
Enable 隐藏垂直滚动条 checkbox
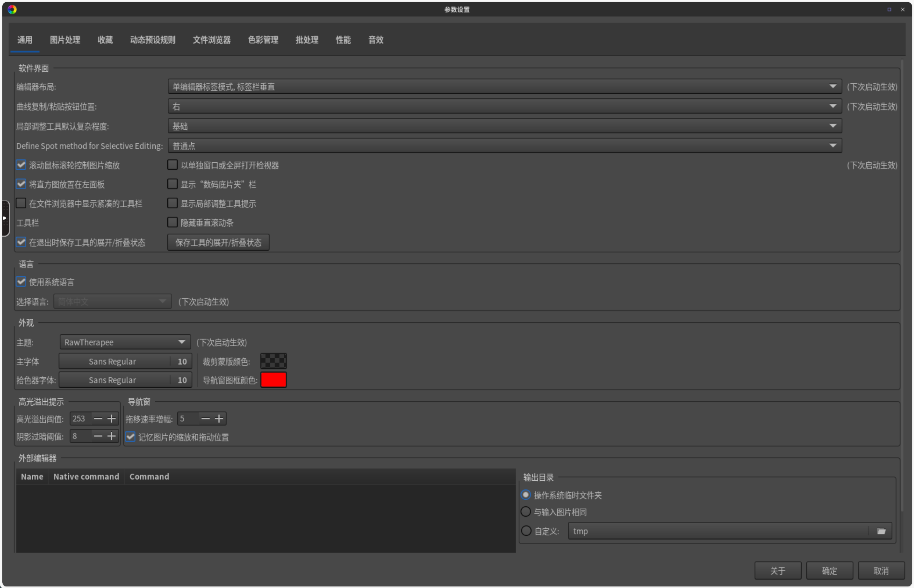point(172,222)
